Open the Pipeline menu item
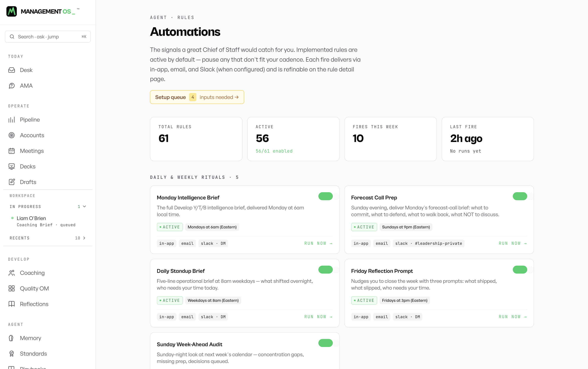Viewport: 588px width, 369px height. 48,120
